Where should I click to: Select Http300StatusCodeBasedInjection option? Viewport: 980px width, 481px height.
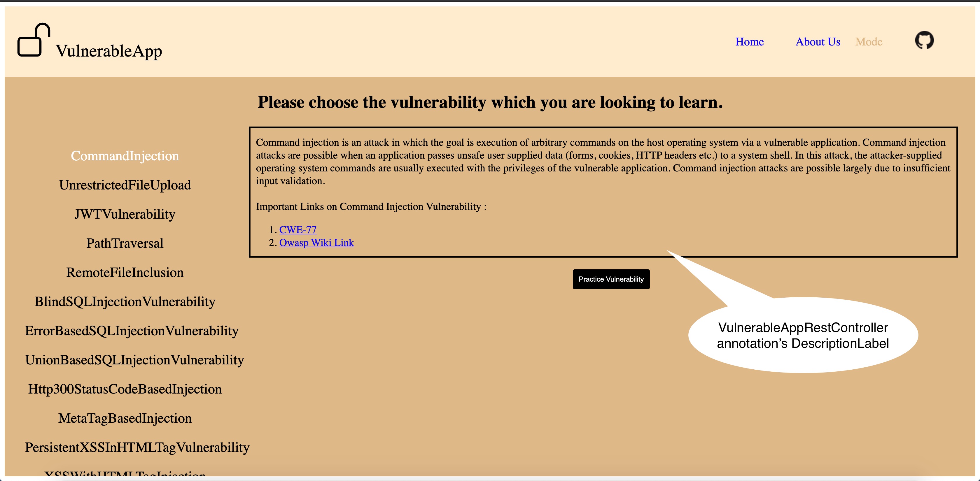click(x=124, y=389)
